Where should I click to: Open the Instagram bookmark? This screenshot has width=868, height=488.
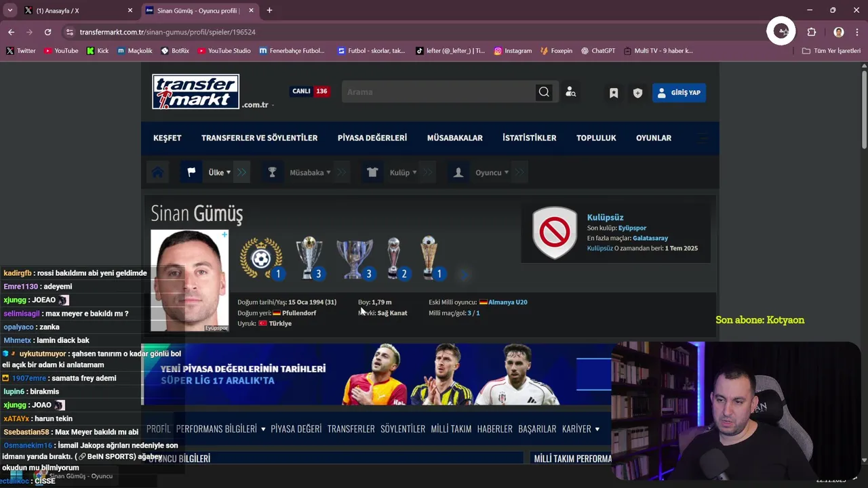pyautogui.click(x=513, y=51)
